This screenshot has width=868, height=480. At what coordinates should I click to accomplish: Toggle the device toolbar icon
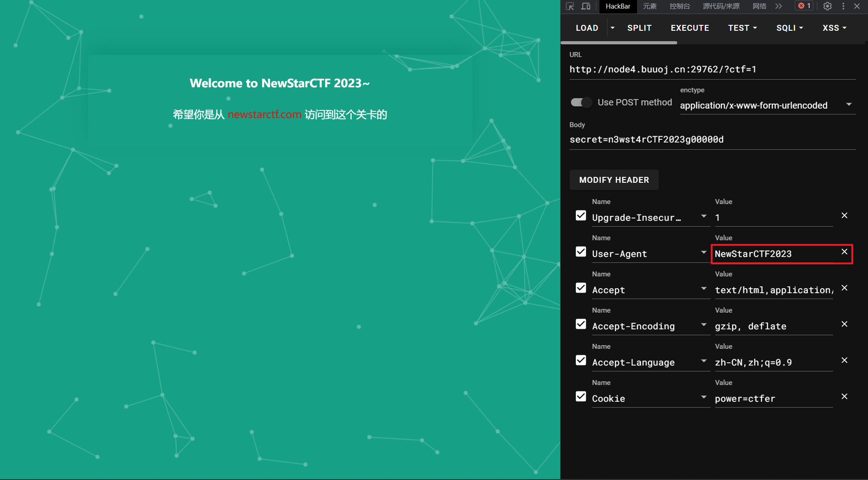coord(586,6)
